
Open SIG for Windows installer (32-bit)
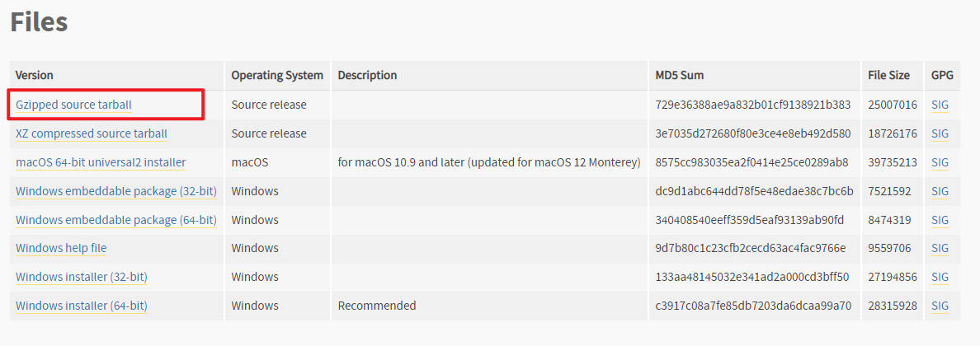coord(940,277)
